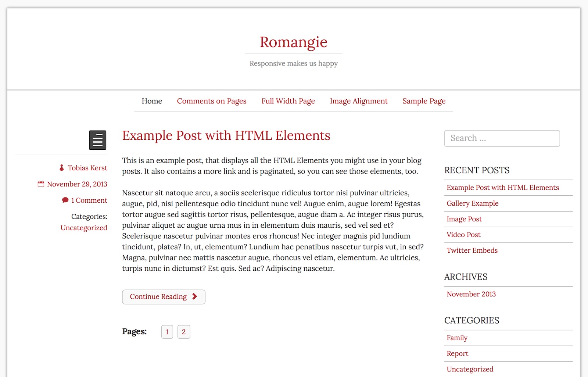Viewport: 588px width, 377px height.
Task: Open Sample Page from navigation
Action: (x=424, y=101)
